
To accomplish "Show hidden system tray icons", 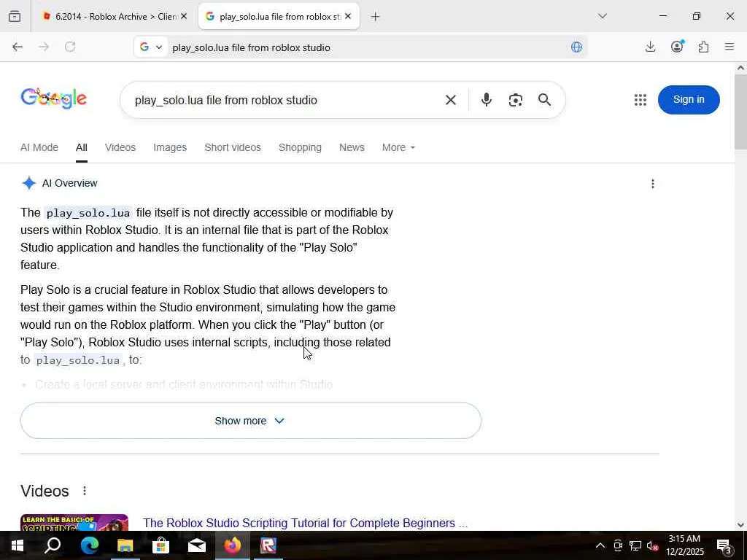I will 600,545.
